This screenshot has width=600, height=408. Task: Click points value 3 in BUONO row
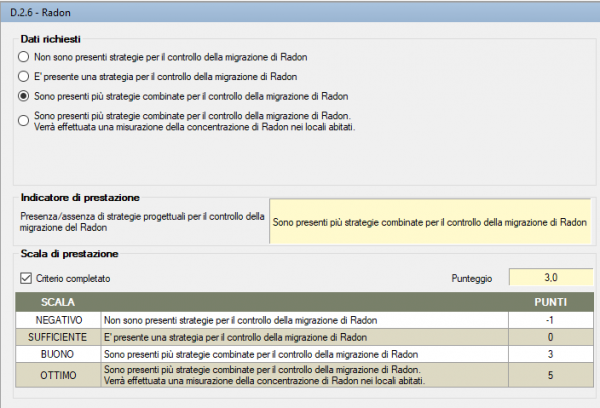[551, 354]
